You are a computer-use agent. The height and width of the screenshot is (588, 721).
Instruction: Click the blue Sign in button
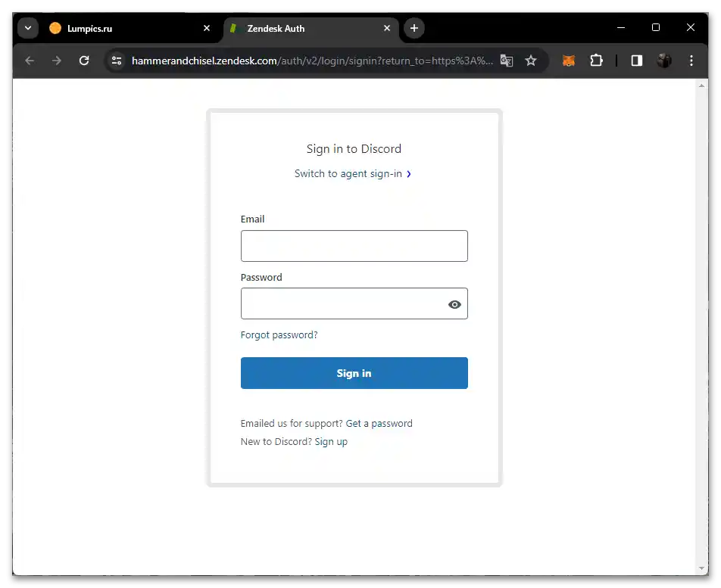pos(354,373)
